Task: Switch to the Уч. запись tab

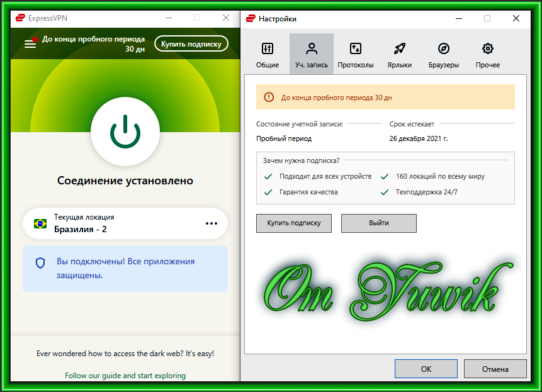Action: click(x=312, y=54)
